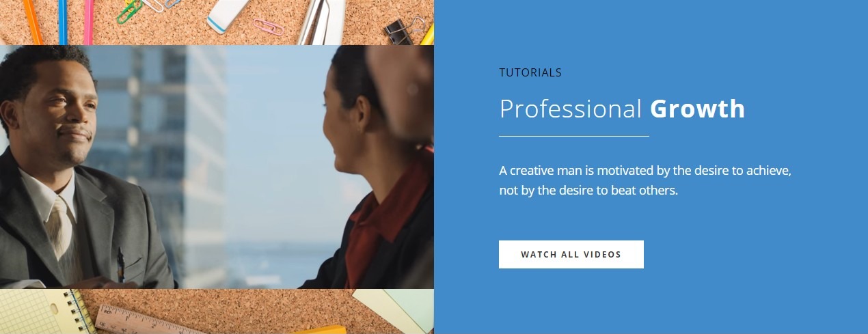Click the white divider line under the heading

coord(574,136)
